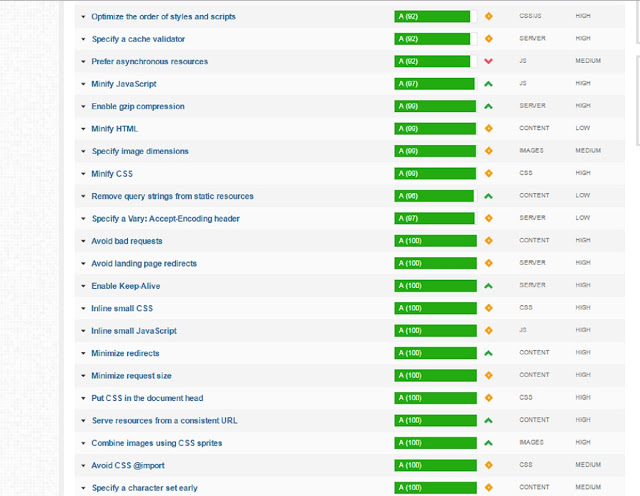Open the Specify a cache validator link

click(x=138, y=39)
